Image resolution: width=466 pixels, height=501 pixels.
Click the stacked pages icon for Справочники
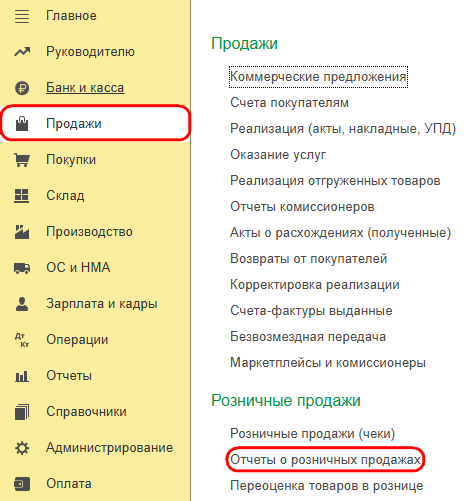pos(22,412)
